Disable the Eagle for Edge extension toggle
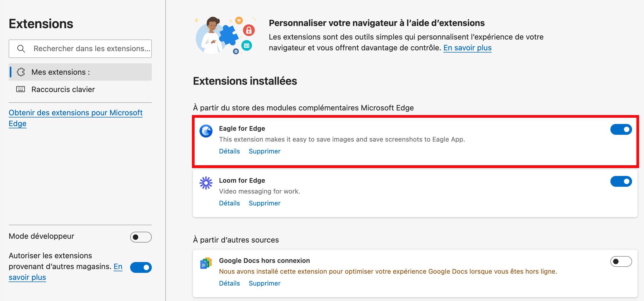The image size is (644, 301). pyautogui.click(x=621, y=129)
